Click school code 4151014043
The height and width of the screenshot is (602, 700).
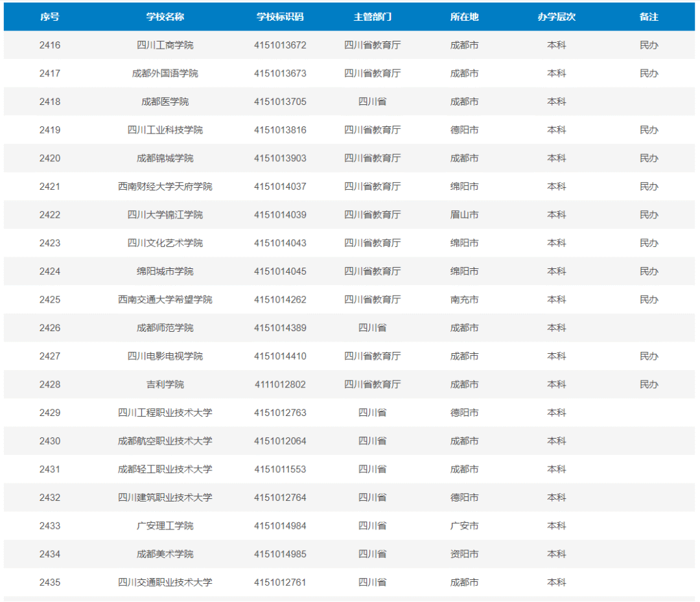pos(281,243)
